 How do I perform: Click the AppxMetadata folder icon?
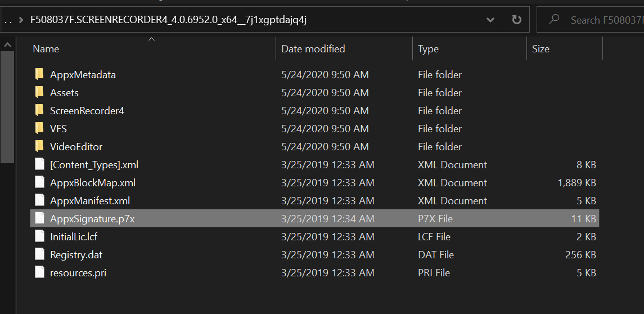[39, 74]
